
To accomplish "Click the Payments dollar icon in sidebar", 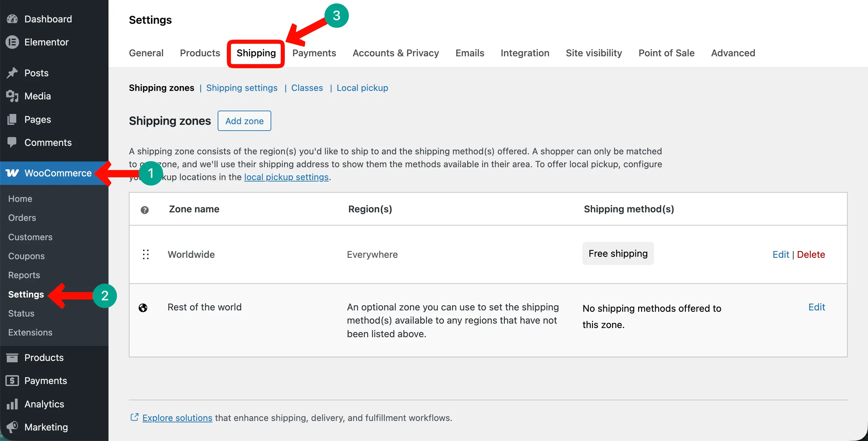I will [x=12, y=381].
